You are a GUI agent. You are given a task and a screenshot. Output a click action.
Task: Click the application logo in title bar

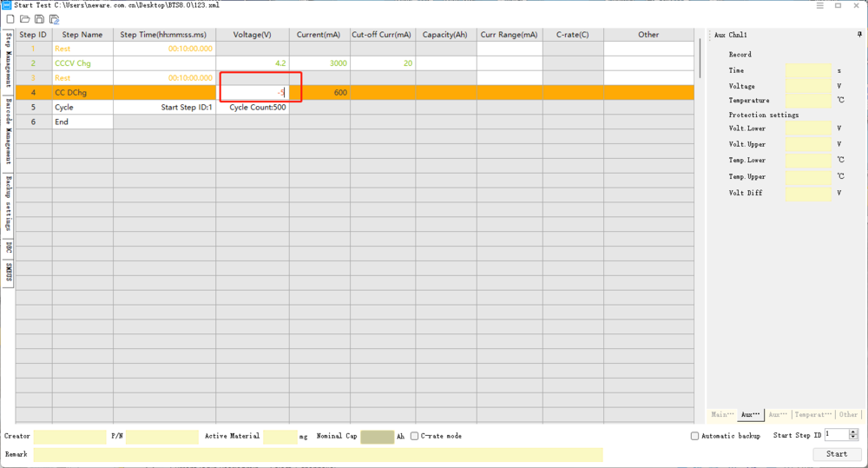click(6, 5)
